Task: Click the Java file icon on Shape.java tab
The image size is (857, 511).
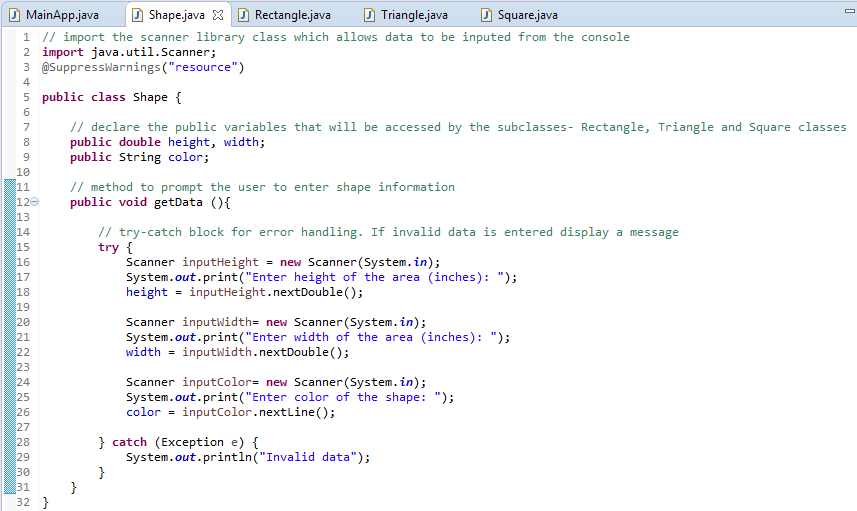Action: pos(137,15)
